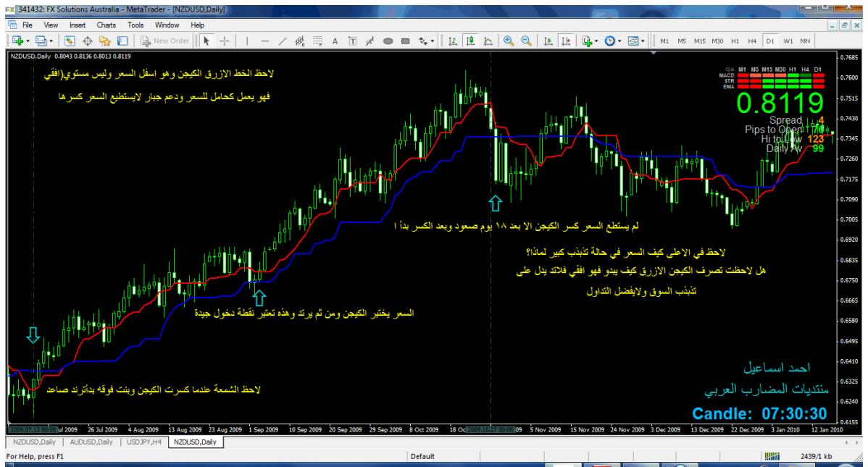Select the D1 timeframe button

769,41
